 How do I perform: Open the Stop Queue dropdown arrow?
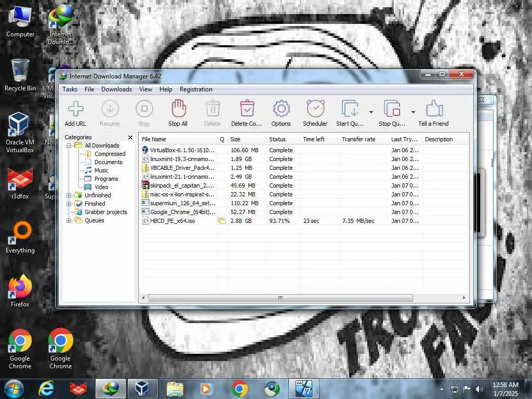pyautogui.click(x=413, y=112)
